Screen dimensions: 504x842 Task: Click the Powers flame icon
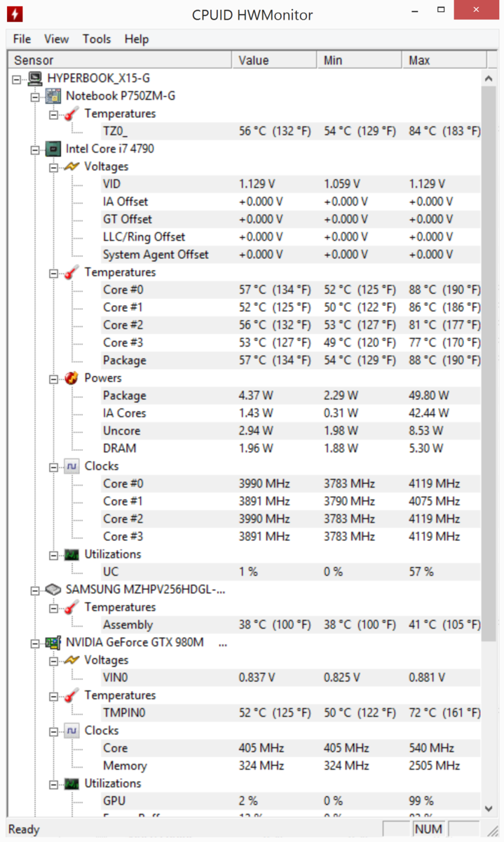pyautogui.click(x=71, y=377)
